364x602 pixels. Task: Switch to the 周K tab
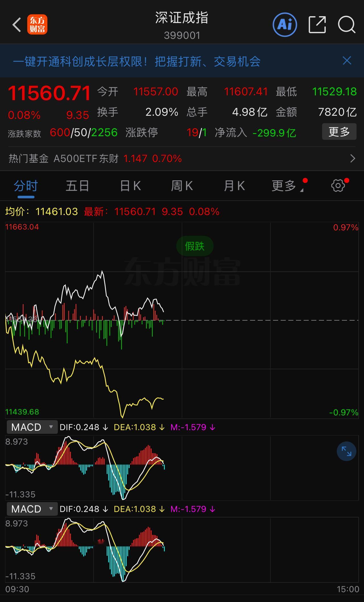click(x=182, y=186)
